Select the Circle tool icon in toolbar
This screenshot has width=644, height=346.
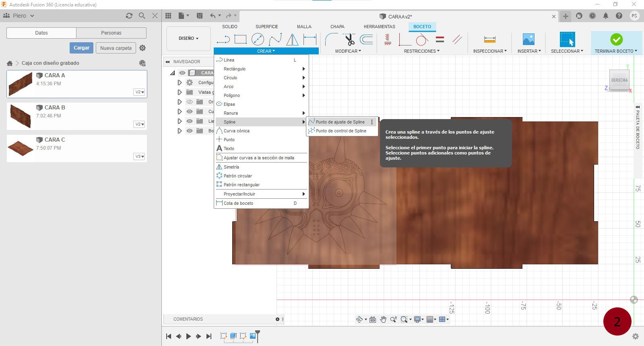(258, 39)
